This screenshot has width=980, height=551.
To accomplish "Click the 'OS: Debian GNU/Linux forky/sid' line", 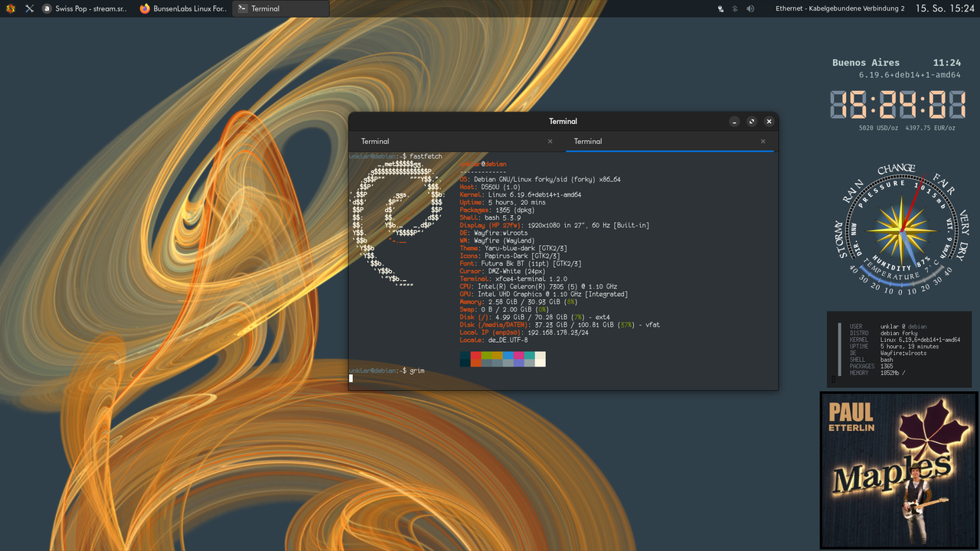I will (x=540, y=179).
